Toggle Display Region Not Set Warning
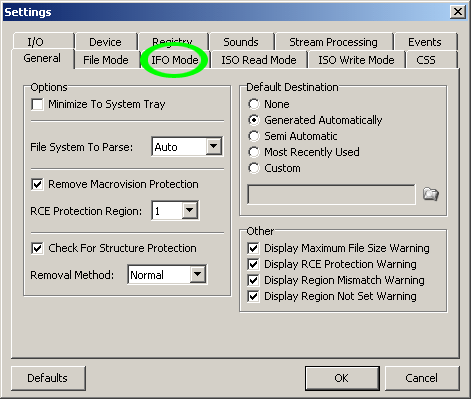This screenshot has width=471, height=399. (x=253, y=296)
